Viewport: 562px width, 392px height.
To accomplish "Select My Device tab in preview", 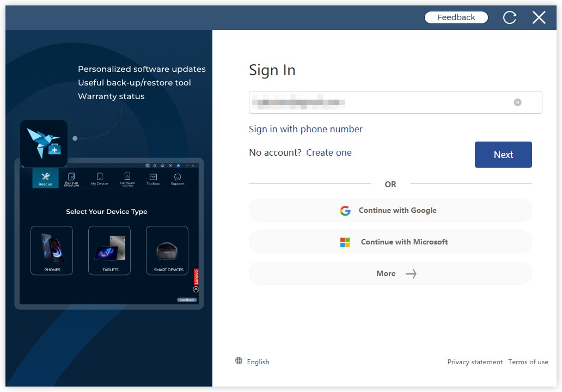I will 100,179.
